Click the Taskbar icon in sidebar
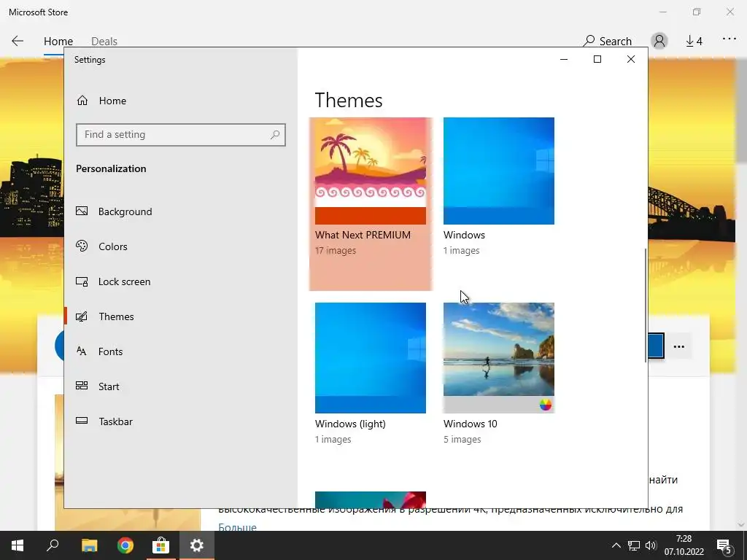Image resolution: width=747 pixels, height=560 pixels. (x=82, y=421)
